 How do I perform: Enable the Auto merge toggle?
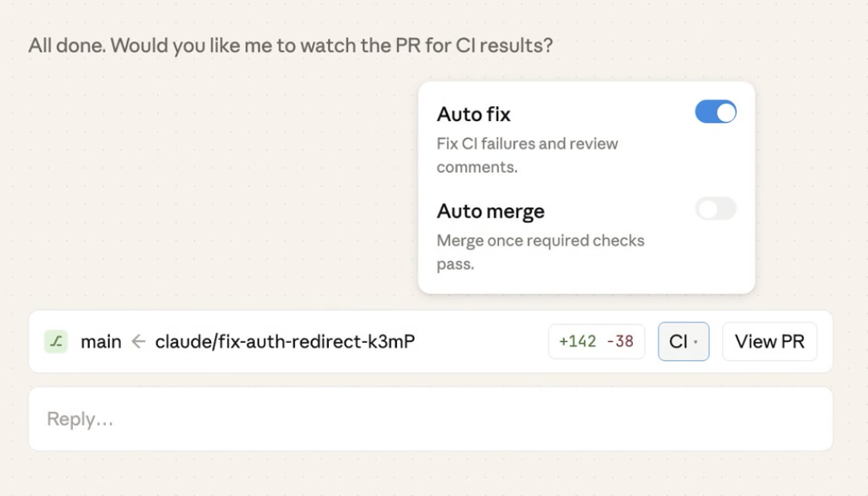[715, 209]
